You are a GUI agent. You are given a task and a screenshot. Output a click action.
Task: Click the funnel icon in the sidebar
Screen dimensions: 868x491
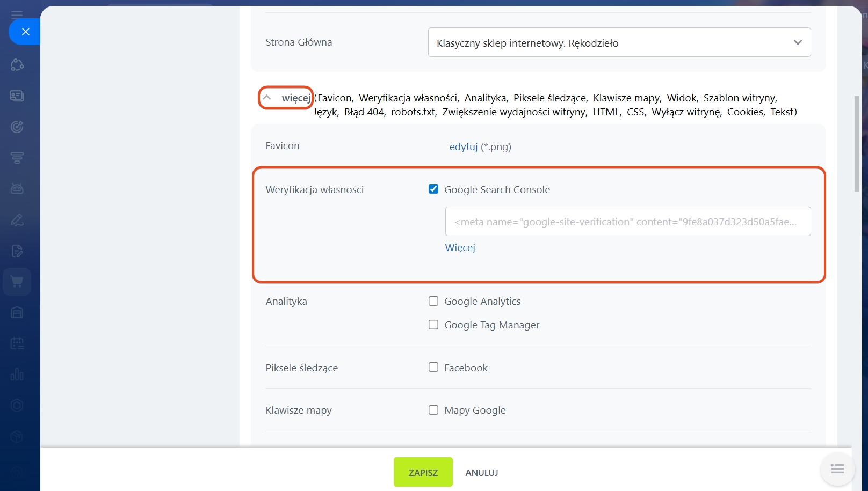click(17, 158)
